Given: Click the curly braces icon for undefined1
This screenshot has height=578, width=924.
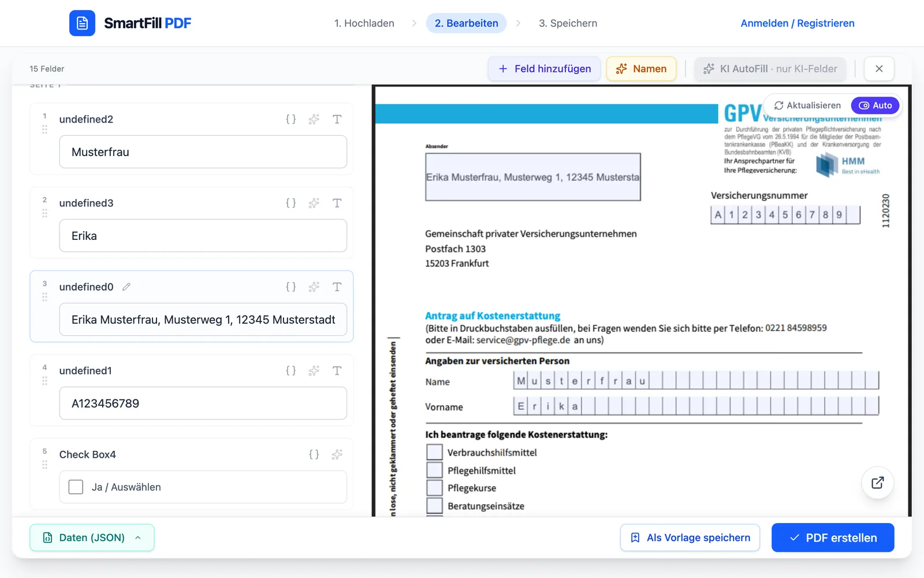Looking at the screenshot, I should [x=291, y=370].
